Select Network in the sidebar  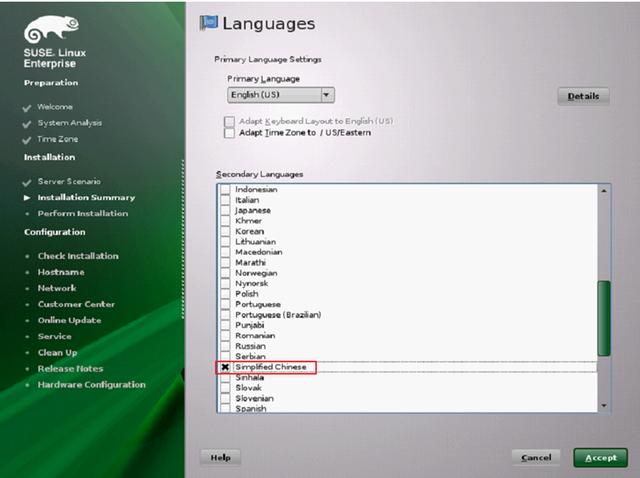tap(57, 288)
